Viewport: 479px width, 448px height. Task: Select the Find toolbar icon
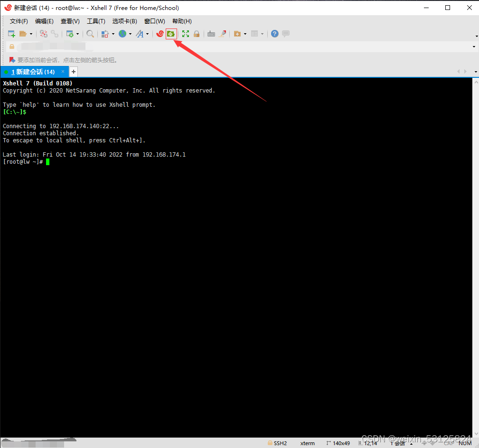point(90,34)
